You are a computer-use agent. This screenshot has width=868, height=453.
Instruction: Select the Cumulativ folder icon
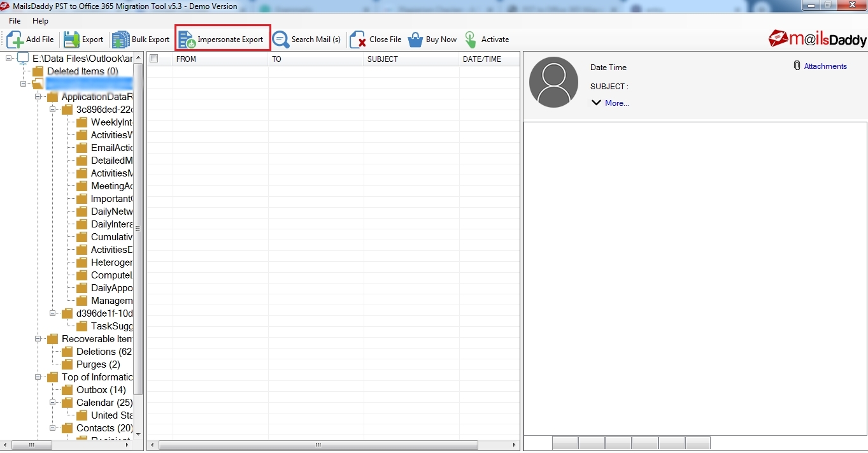pos(82,236)
